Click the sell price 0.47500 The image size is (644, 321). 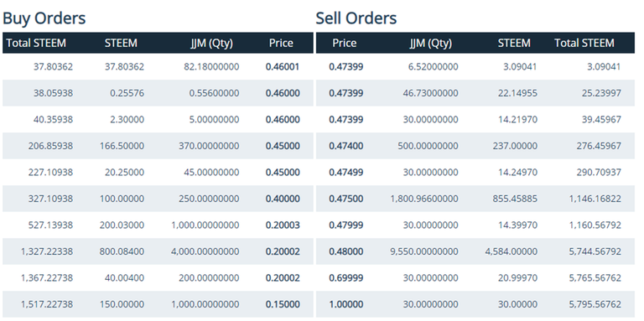point(345,199)
